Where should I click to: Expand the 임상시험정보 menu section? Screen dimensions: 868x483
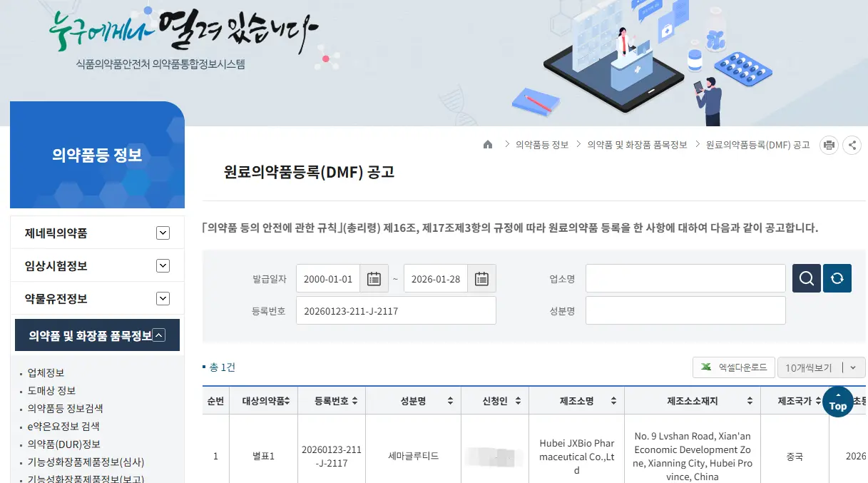(163, 266)
